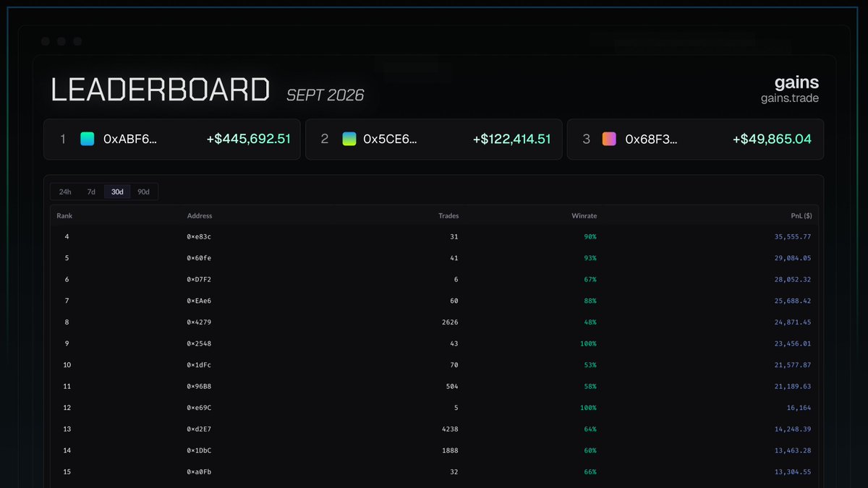Click the 90% winrate value
The width and height of the screenshot is (868, 488).
[590, 236]
